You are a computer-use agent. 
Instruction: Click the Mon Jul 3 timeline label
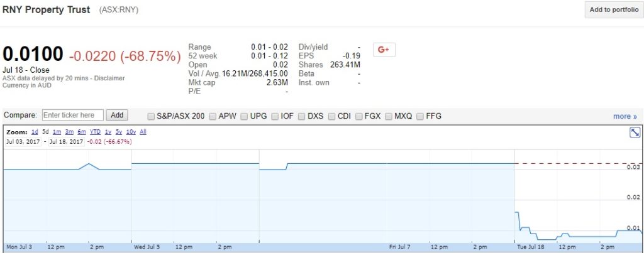coord(19,247)
